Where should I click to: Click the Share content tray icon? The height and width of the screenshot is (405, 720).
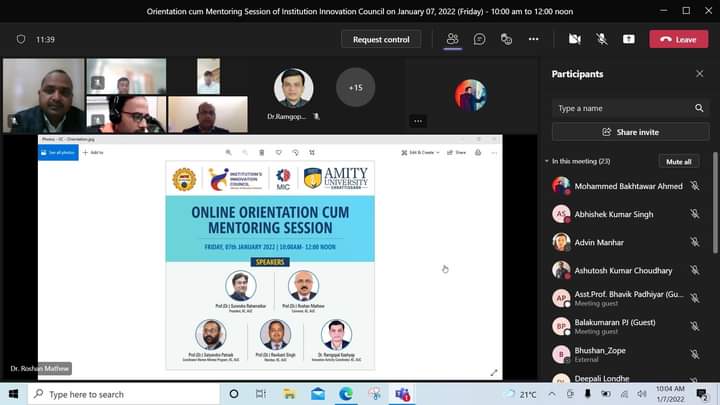coord(629,39)
